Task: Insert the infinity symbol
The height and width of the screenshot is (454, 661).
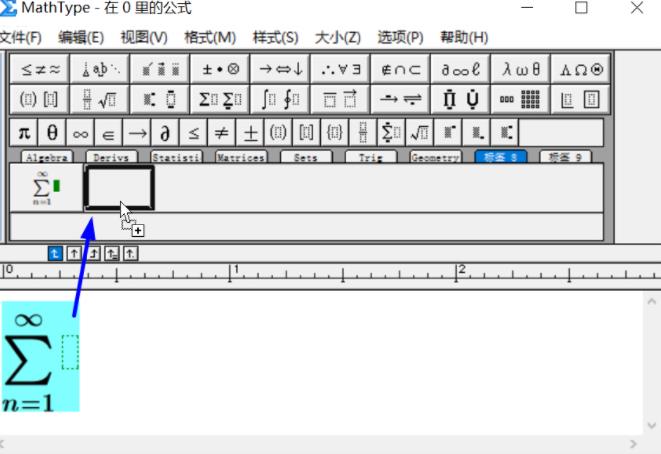Action: pos(80,133)
